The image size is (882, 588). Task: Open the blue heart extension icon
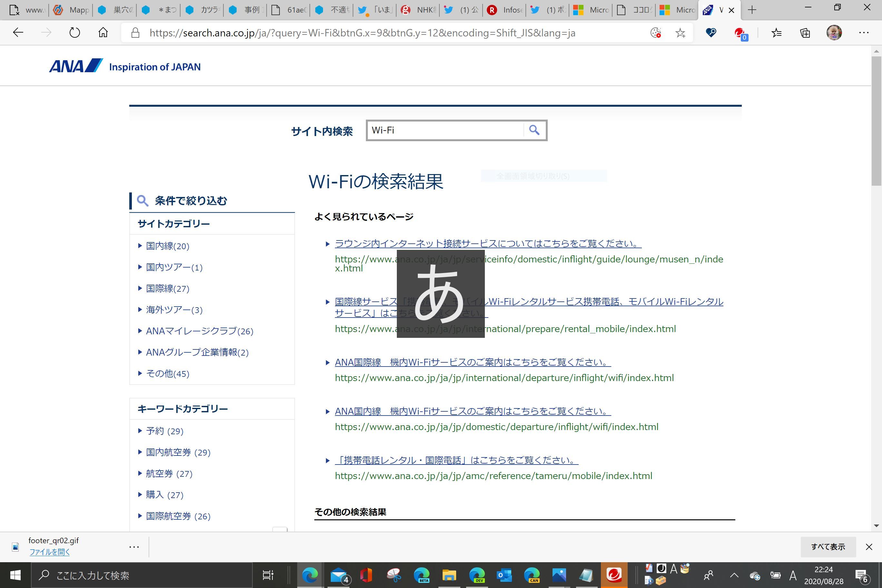(710, 33)
